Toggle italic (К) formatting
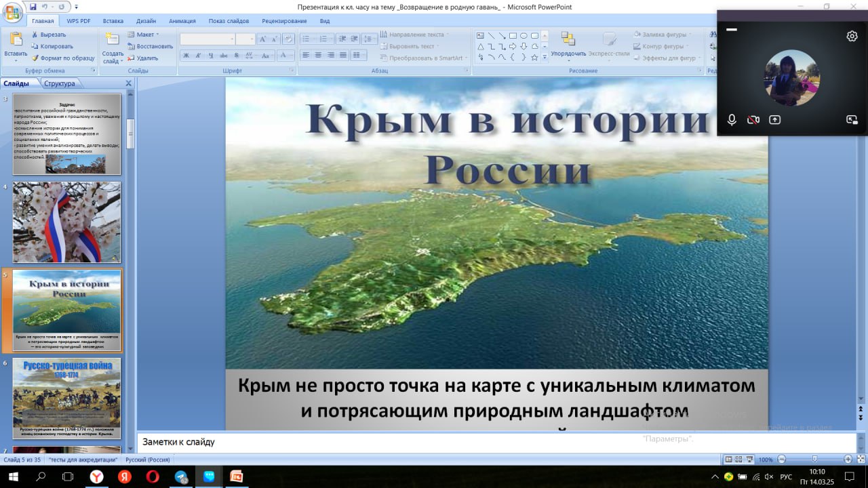868x488 pixels. [199, 56]
